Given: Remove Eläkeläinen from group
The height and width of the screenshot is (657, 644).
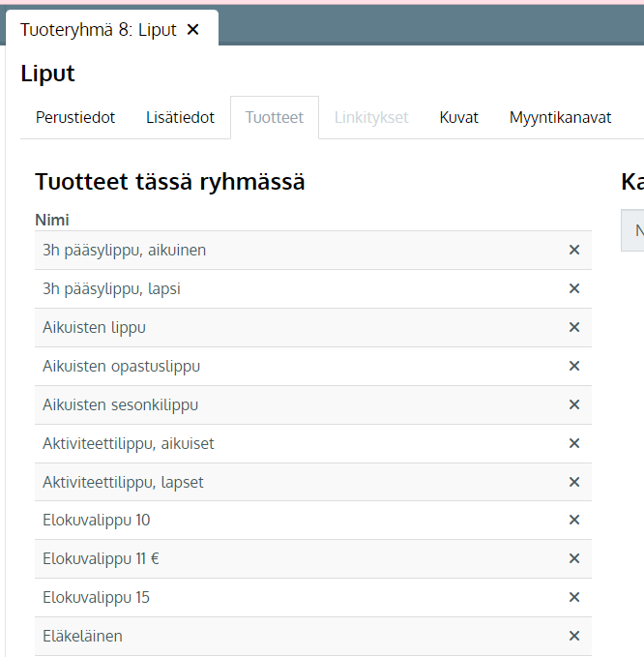Looking at the screenshot, I should coord(574,636).
